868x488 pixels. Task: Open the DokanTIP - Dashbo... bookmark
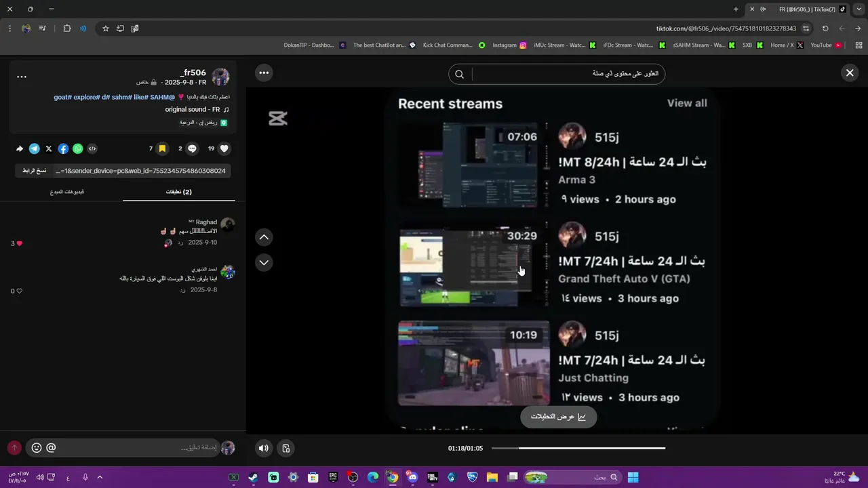pos(315,45)
